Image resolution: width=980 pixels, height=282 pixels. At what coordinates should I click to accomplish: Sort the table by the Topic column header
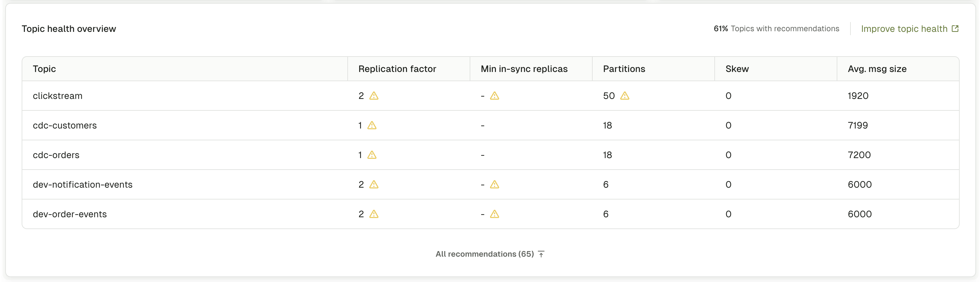click(44, 69)
